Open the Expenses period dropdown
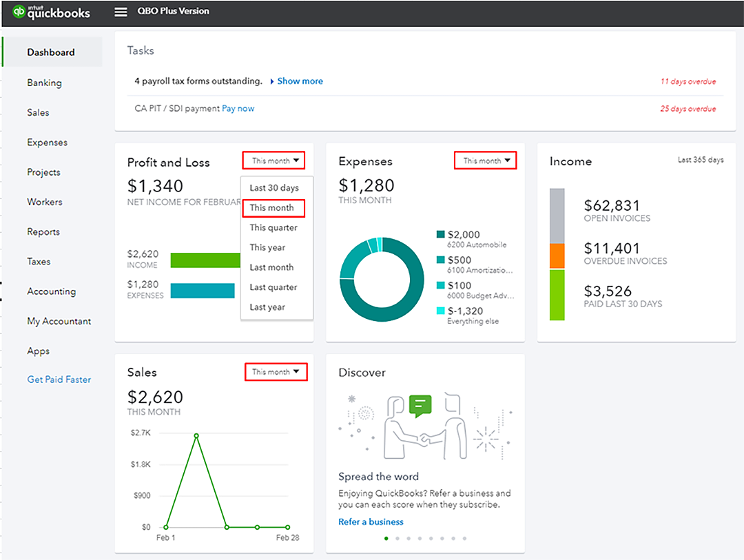 (486, 161)
